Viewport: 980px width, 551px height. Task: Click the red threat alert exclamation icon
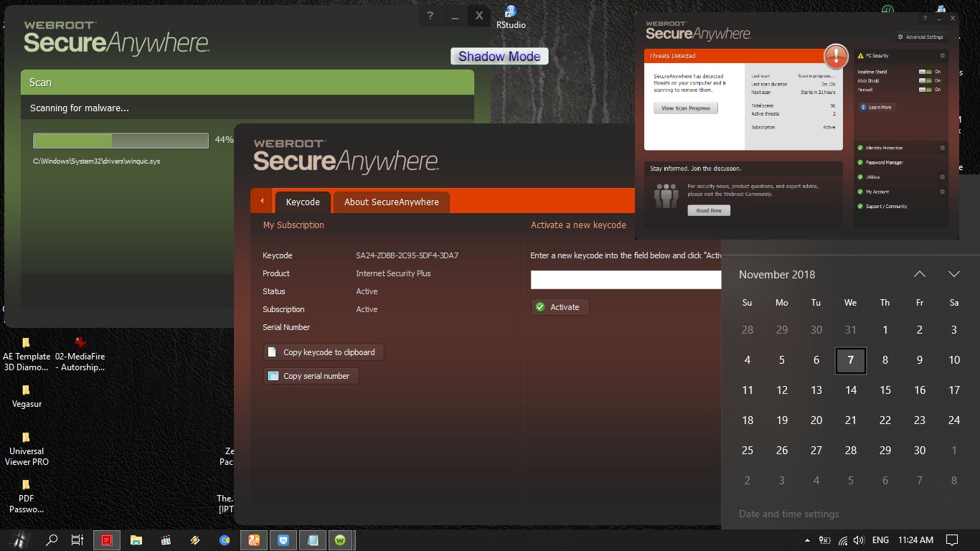pyautogui.click(x=836, y=55)
